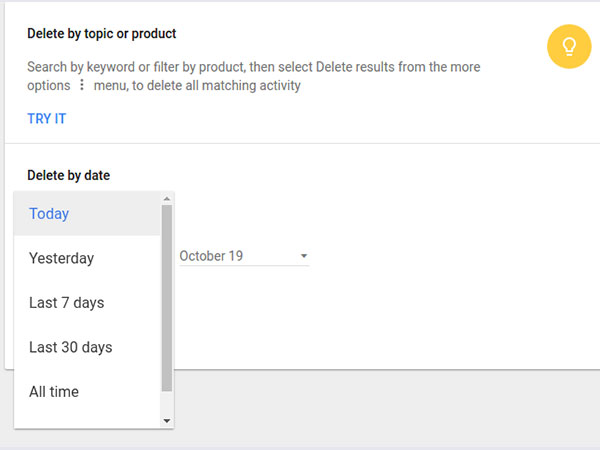Choose Yesterday in the dropdown list
This screenshot has width=600, height=450.
[61, 258]
